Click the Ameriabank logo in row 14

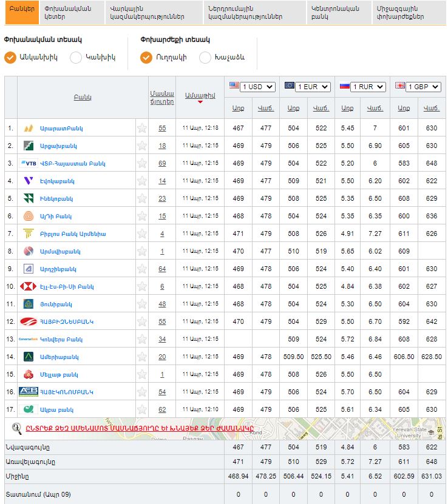29,357
